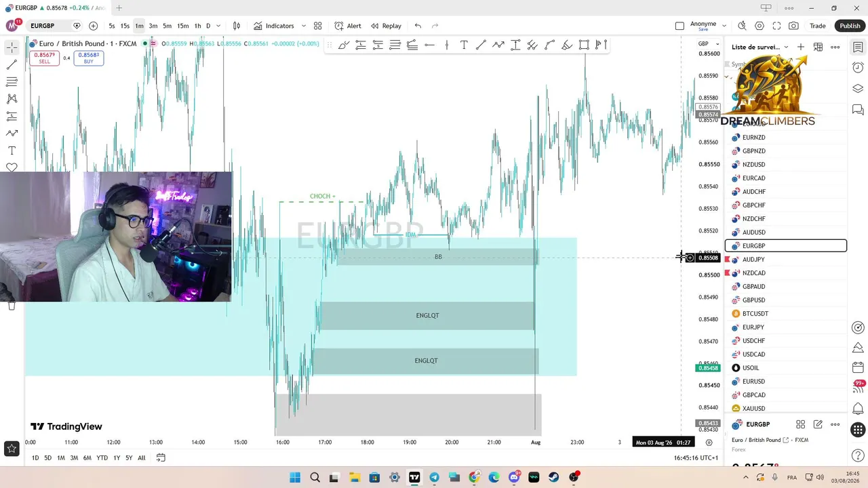Take a chart snapshot with camera
Image resolution: width=868 pixels, height=488 pixels.
point(793,26)
